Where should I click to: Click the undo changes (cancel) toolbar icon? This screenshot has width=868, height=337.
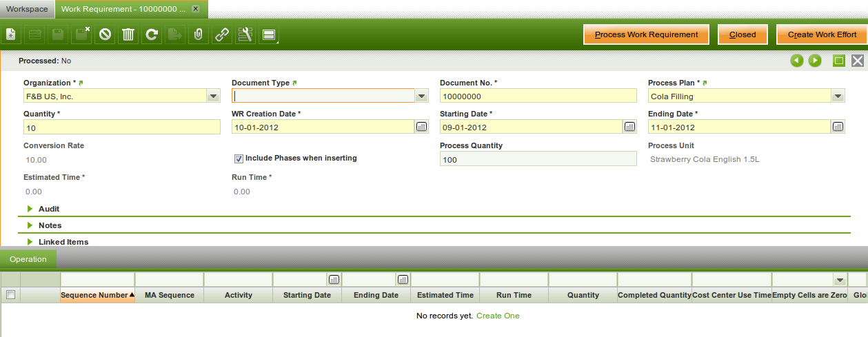coord(105,34)
